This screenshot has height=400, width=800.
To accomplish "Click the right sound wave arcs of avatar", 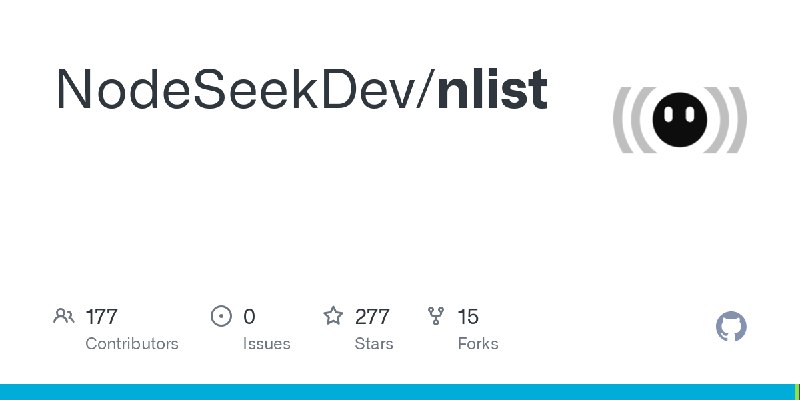I will (727, 120).
